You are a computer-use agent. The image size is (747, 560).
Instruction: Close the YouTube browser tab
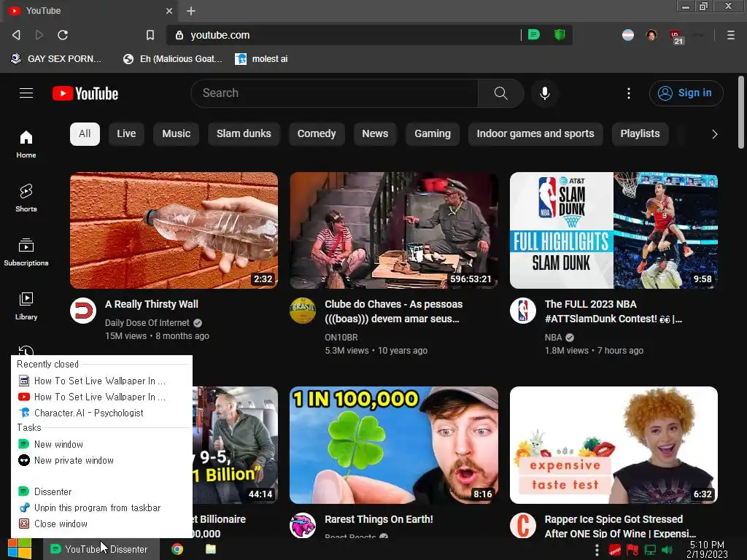169,11
